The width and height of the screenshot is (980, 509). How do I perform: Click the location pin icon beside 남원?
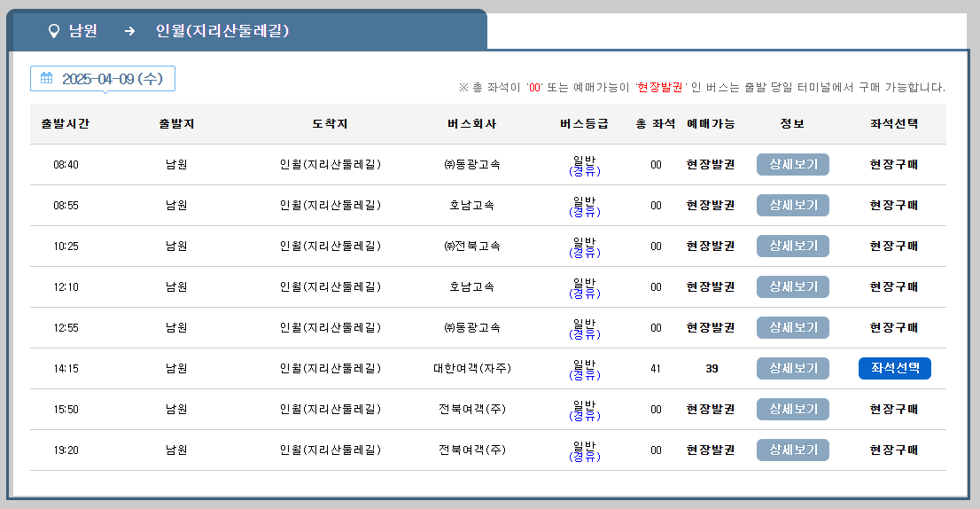[x=54, y=31]
